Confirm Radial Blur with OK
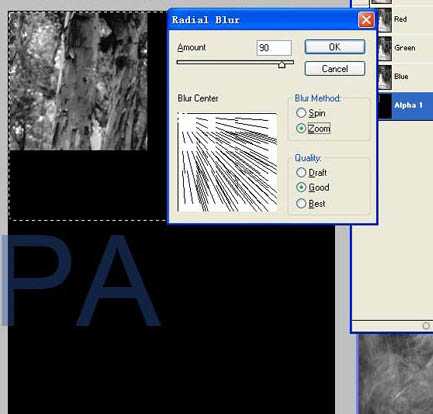Viewport: 433px width, 414px height. tap(335, 47)
